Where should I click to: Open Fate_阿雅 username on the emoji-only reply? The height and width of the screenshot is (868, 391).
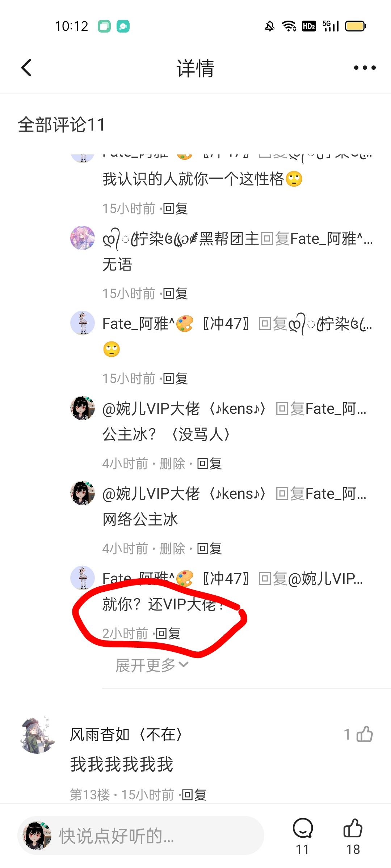point(139,323)
